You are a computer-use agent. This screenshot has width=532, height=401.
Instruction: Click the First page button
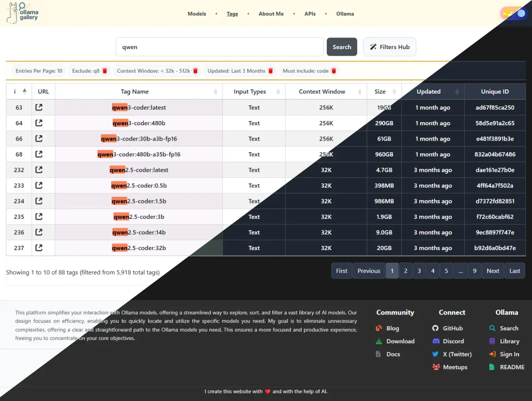pos(342,271)
